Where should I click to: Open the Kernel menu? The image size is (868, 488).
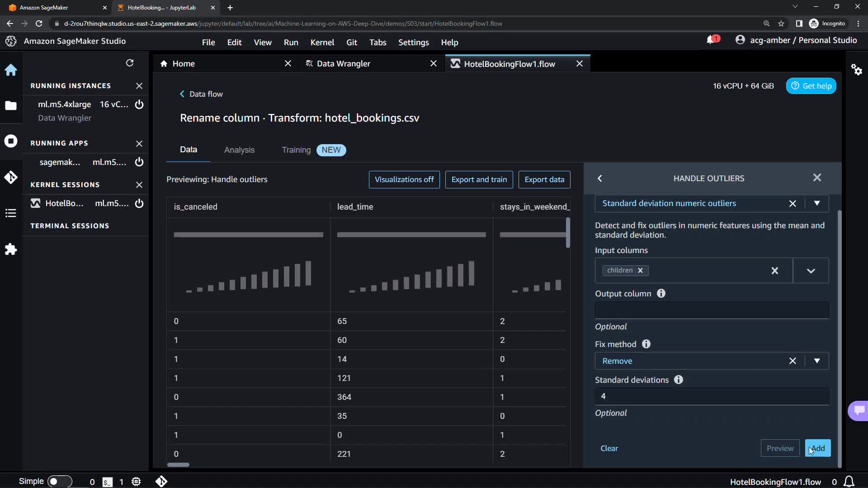point(322,42)
